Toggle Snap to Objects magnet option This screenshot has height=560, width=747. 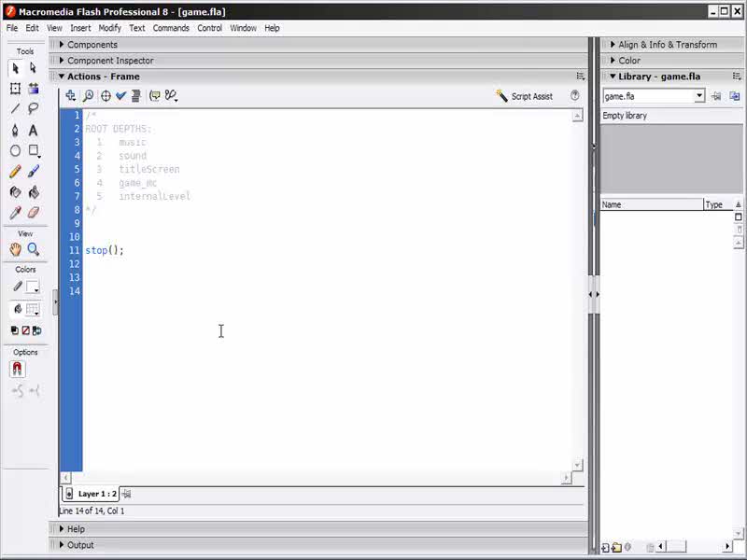click(18, 370)
